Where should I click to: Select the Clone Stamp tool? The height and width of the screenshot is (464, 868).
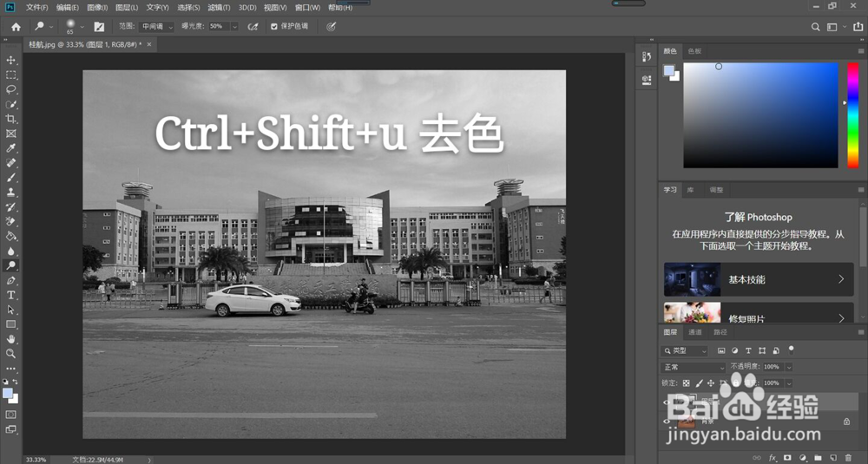(10, 193)
